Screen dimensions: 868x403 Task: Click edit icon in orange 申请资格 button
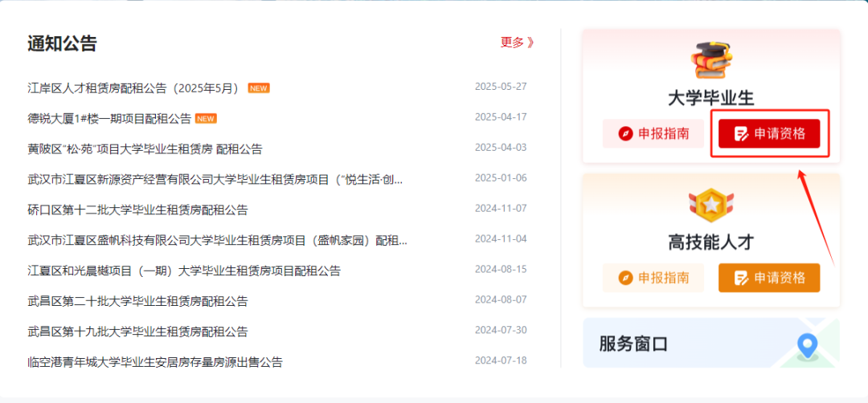click(x=741, y=278)
